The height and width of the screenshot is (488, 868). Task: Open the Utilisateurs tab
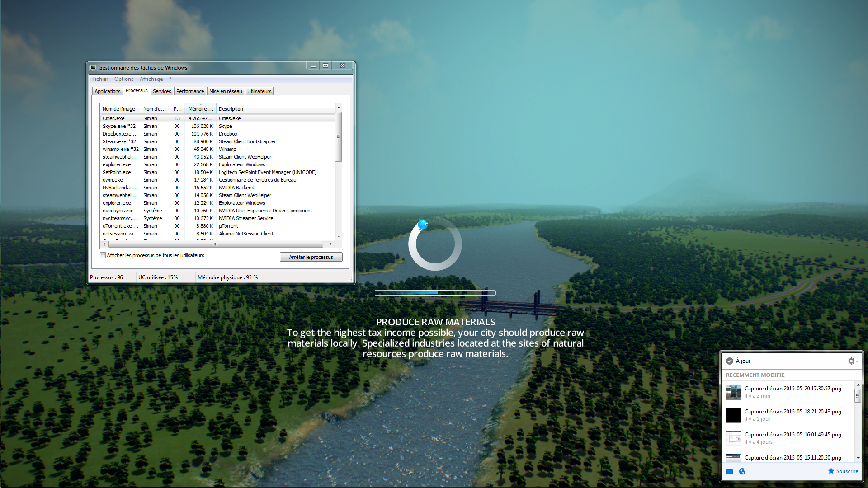point(259,91)
